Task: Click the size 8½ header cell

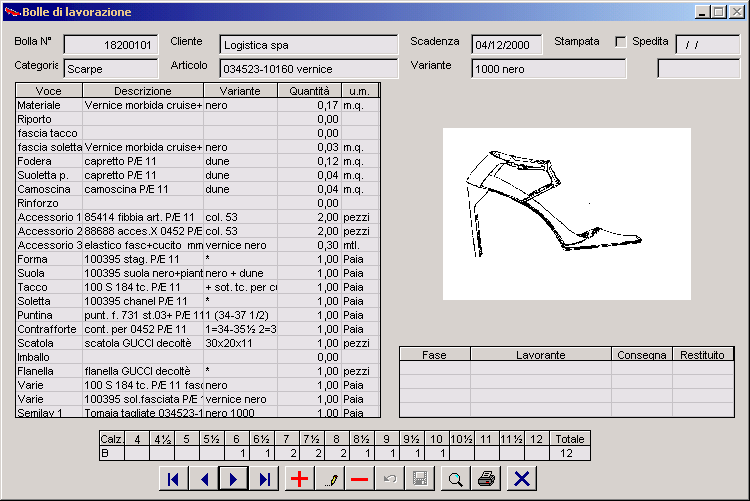Action: pyautogui.click(x=361, y=439)
